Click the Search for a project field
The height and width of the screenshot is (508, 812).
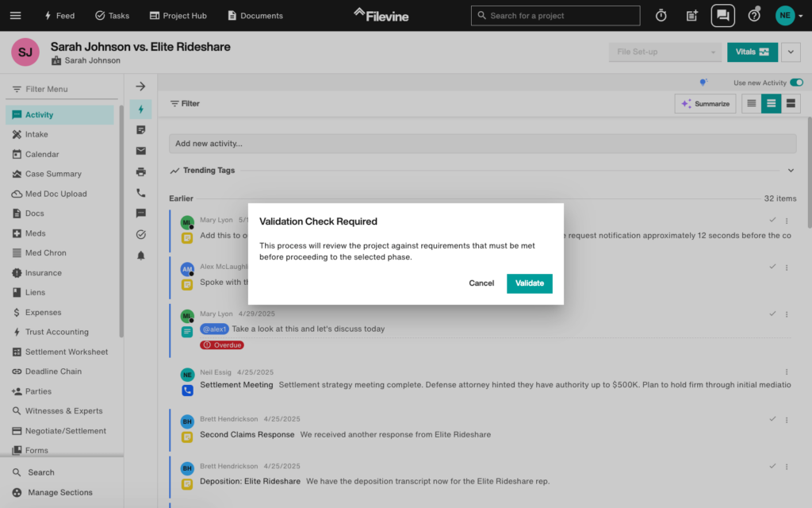[x=555, y=15]
